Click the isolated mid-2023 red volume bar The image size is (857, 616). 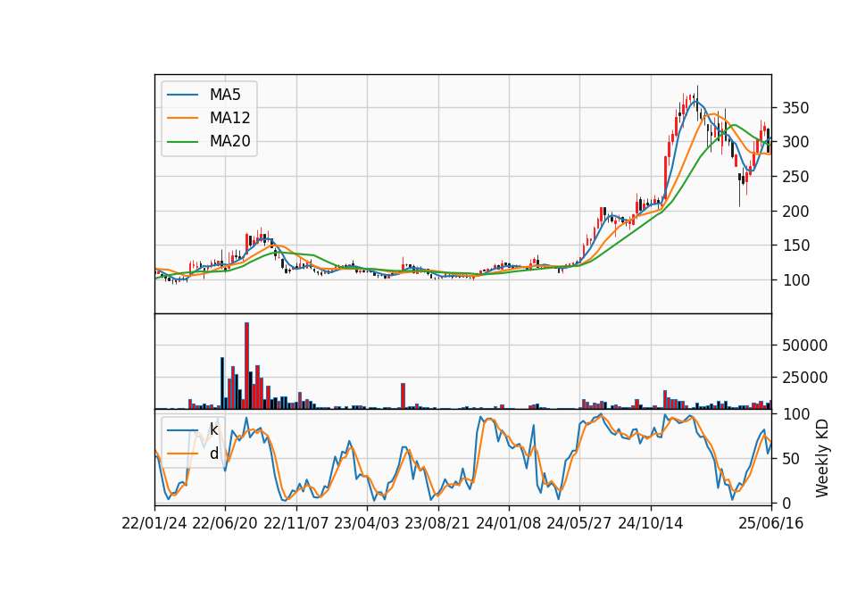(x=404, y=395)
